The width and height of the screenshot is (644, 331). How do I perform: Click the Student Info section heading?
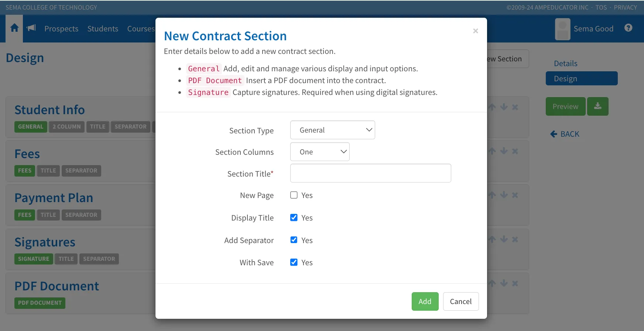tap(49, 110)
